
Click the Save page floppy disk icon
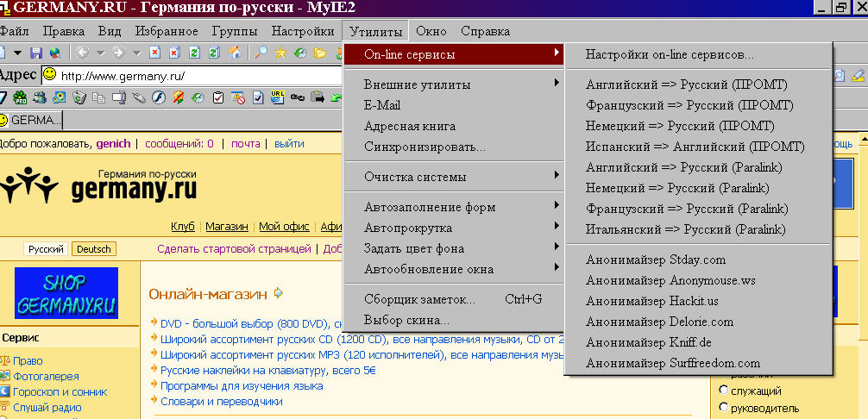pyautogui.click(x=36, y=53)
